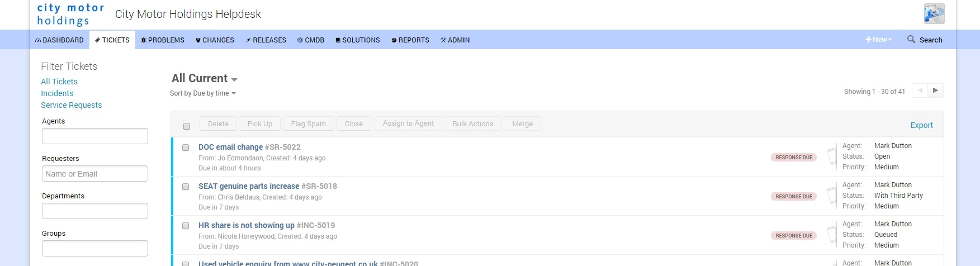Focus the Requesters Name or Email field
This screenshot has height=266, width=980.
pyautogui.click(x=95, y=173)
